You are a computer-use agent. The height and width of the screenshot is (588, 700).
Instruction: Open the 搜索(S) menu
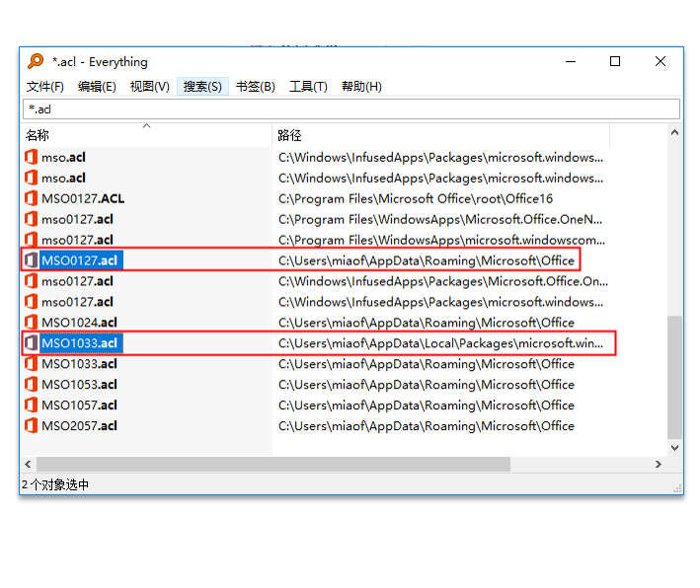(x=202, y=87)
